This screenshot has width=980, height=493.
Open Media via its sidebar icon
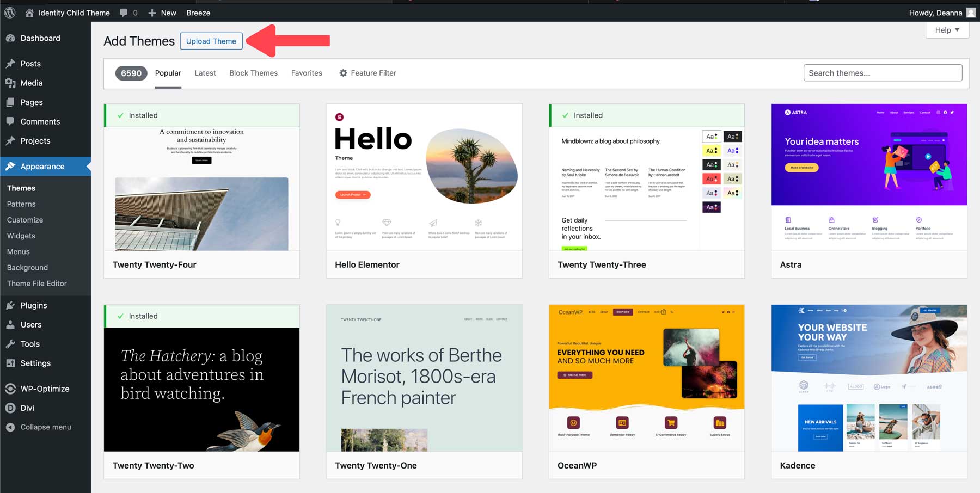click(x=11, y=83)
